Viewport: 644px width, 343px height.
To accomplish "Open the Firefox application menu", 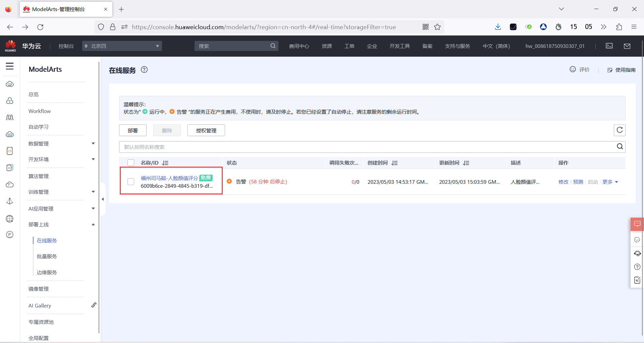I will pyautogui.click(x=634, y=27).
